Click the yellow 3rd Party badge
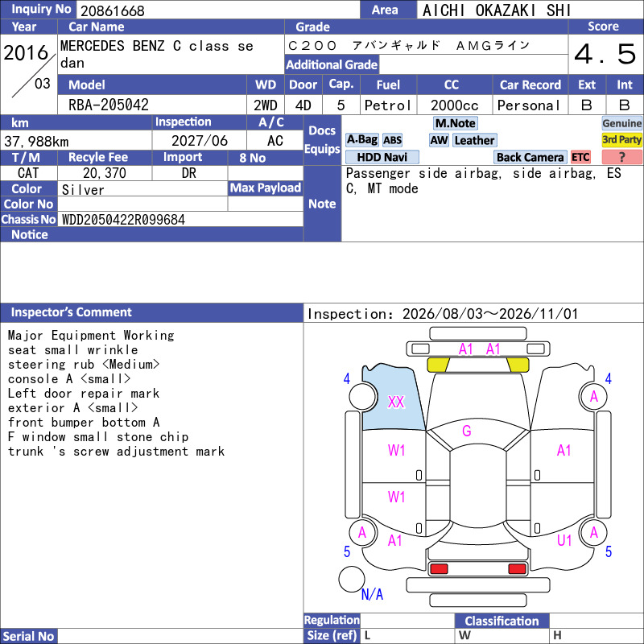Screen dimensions: 644x644 click(621, 140)
